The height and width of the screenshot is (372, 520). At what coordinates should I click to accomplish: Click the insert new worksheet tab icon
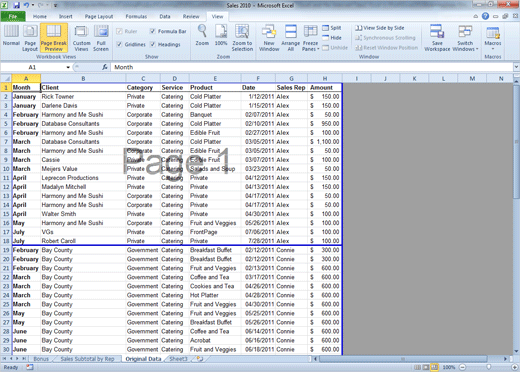[200, 359]
